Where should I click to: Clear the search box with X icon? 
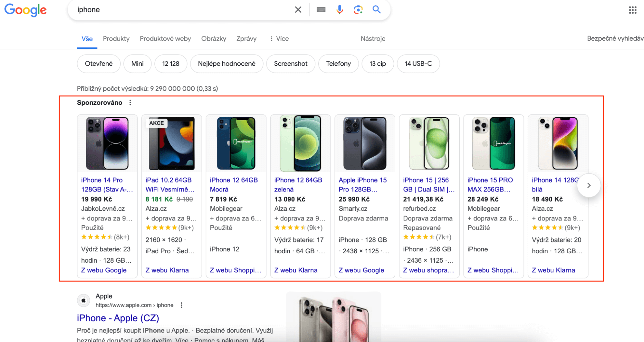[298, 10]
